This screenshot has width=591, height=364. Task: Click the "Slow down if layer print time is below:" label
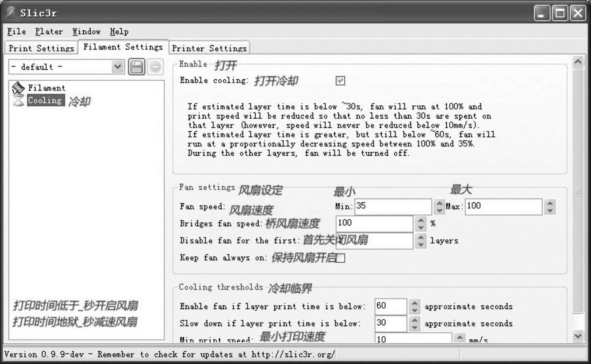click(271, 324)
